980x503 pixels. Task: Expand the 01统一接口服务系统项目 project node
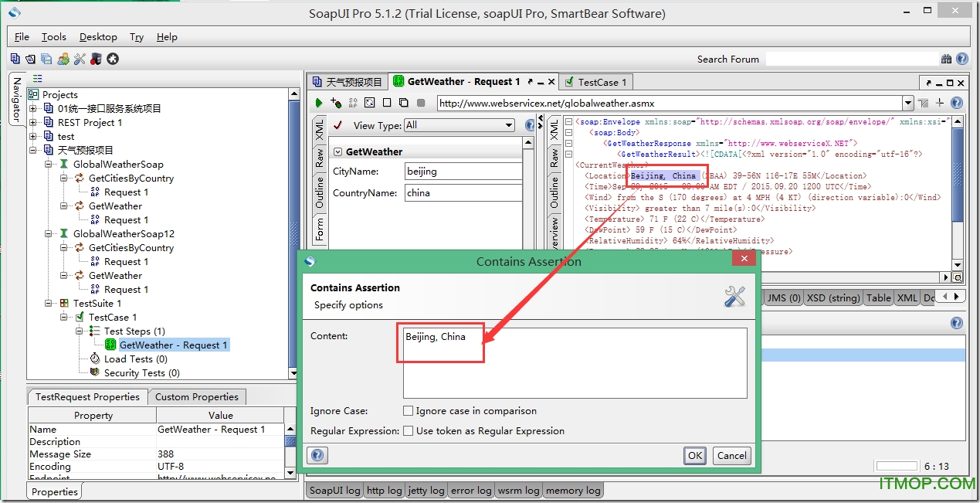coord(33,108)
